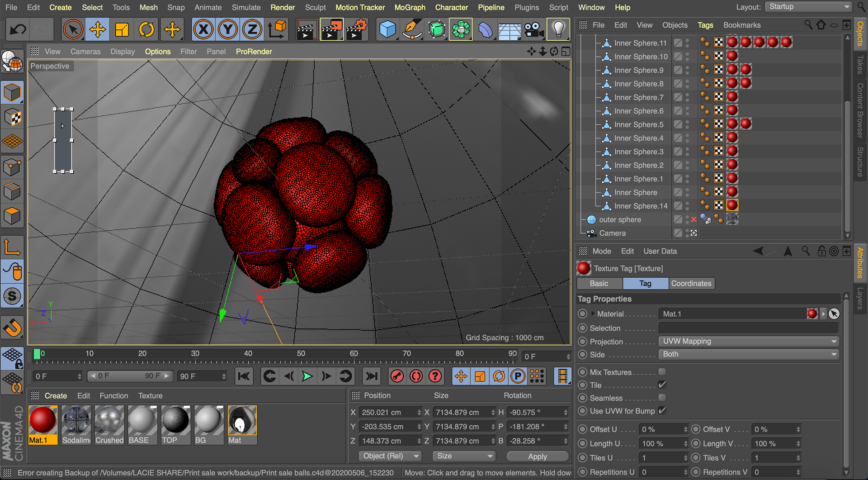Open the Projection UVW Mapping dropdown
Screen dimensions: 868x480
(x=748, y=342)
